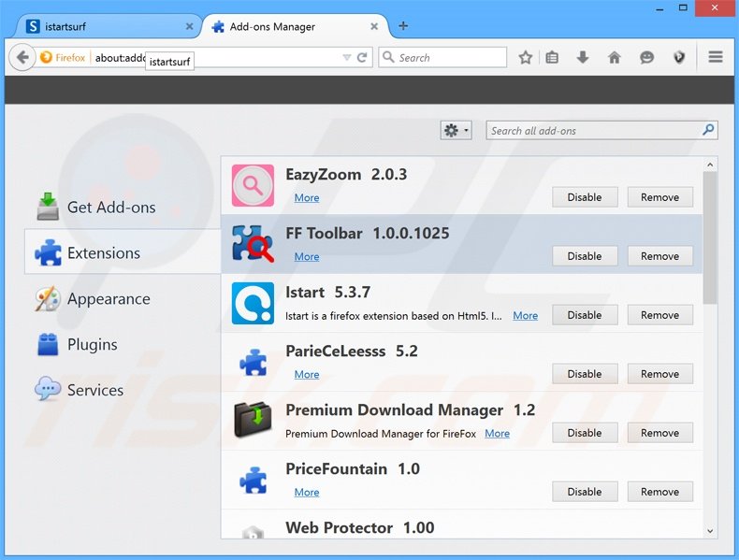Disable Premium Download Manager
The width and height of the screenshot is (739, 560).
point(585,433)
